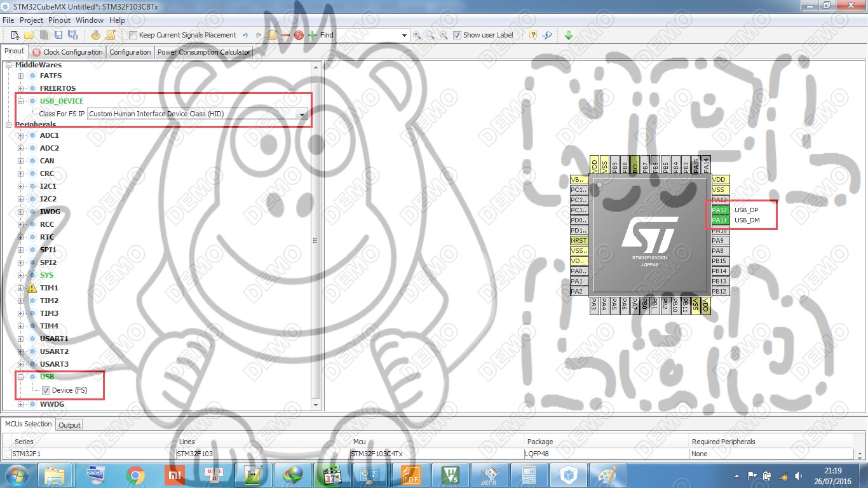Screen dimensions: 868x488
Task: Enable Keep Current Signals Placement
Action: click(x=133, y=35)
